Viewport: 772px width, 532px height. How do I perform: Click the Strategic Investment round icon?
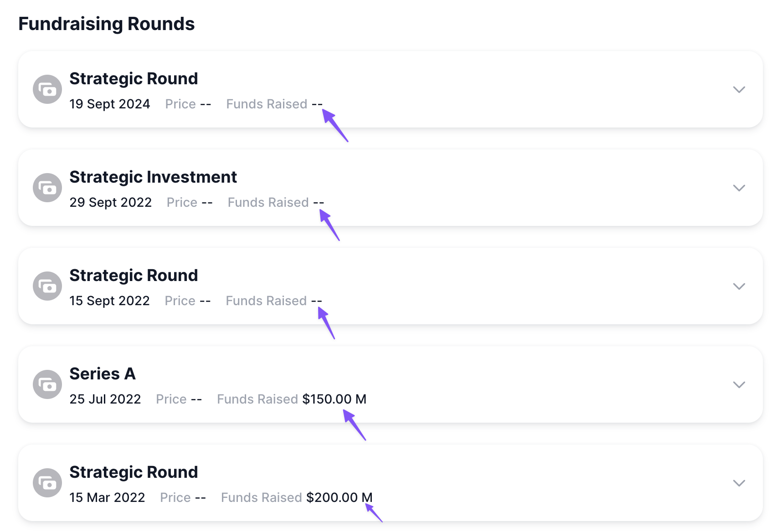pos(47,188)
